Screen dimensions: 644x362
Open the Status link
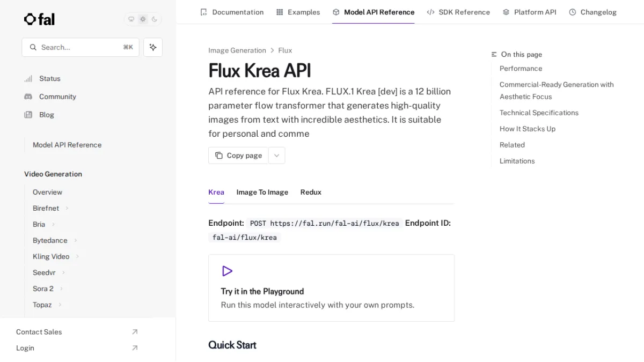(x=49, y=78)
